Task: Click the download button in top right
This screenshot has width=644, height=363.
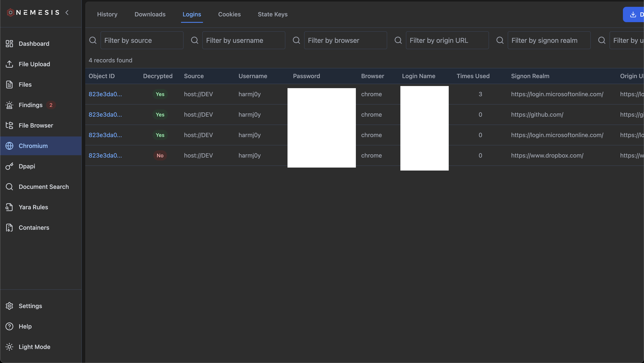Action: point(633,14)
